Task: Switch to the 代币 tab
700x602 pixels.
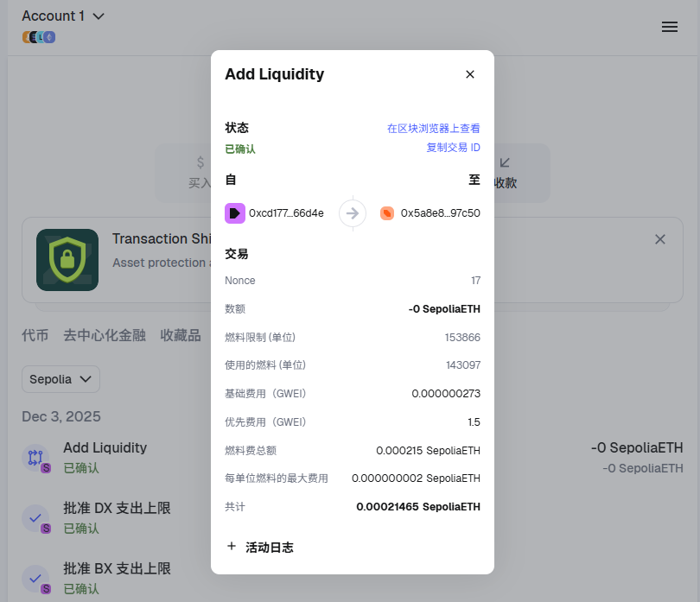Action: tap(35, 335)
